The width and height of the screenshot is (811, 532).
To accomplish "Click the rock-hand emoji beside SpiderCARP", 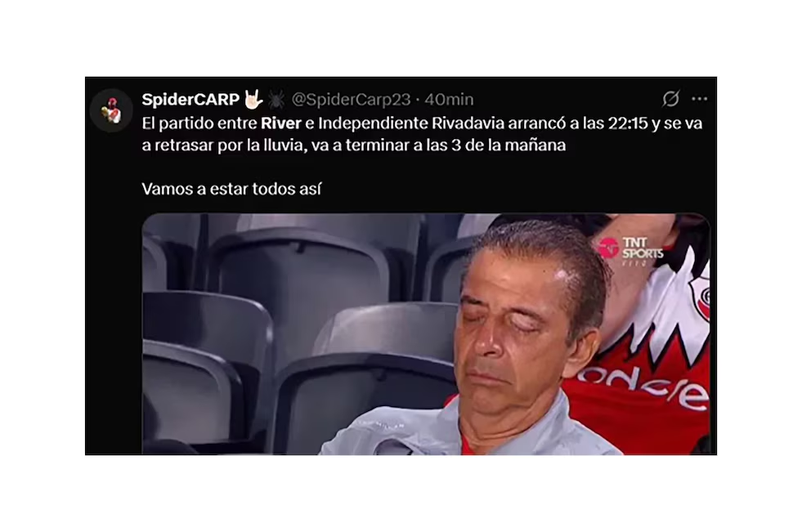I will coord(254,99).
